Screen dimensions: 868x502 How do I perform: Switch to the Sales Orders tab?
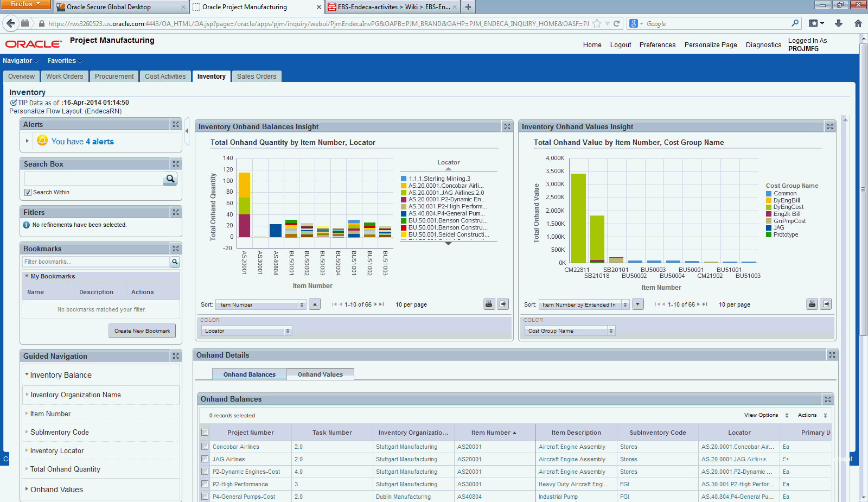tap(257, 77)
